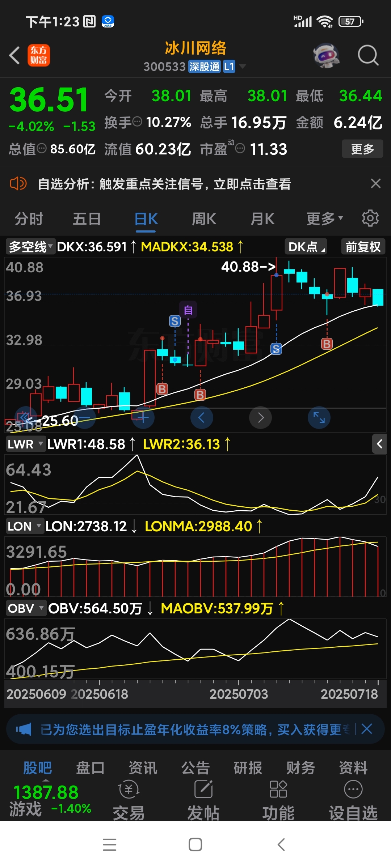Tap info icon beside 换手
The width and height of the screenshot is (391, 868).
[x=137, y=122]
